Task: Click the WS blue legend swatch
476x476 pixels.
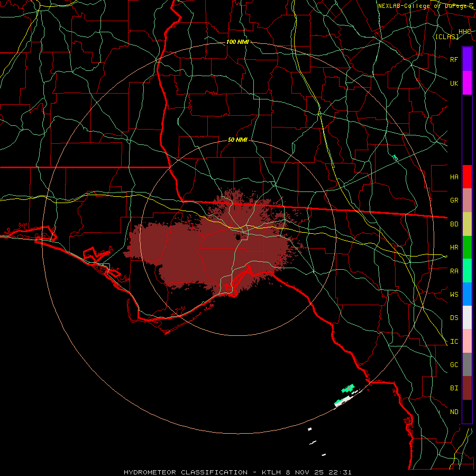Action: click(467, 294)
